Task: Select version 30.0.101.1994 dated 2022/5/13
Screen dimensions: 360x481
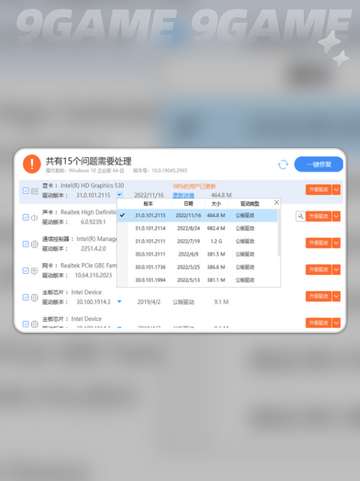Action: 197,280
